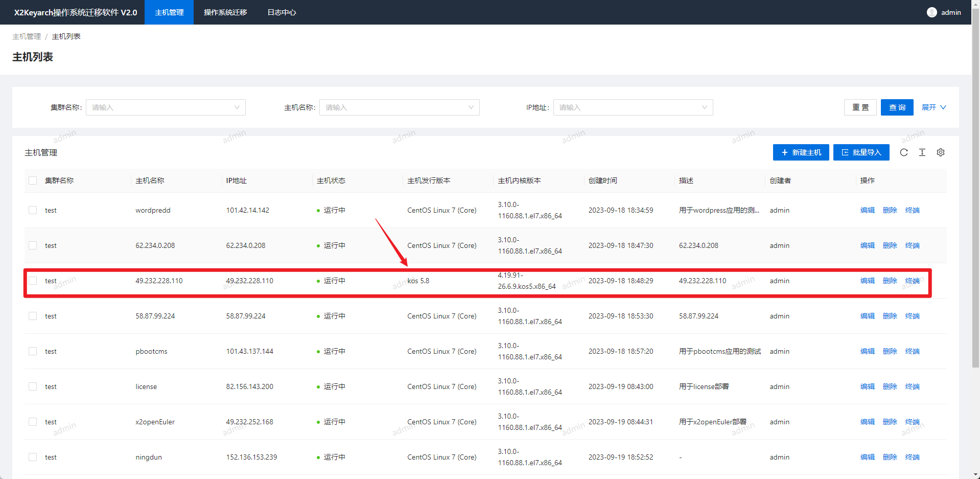Click 删除 for x2openEuler host
The image size is (980, 479).
[890, 422]
